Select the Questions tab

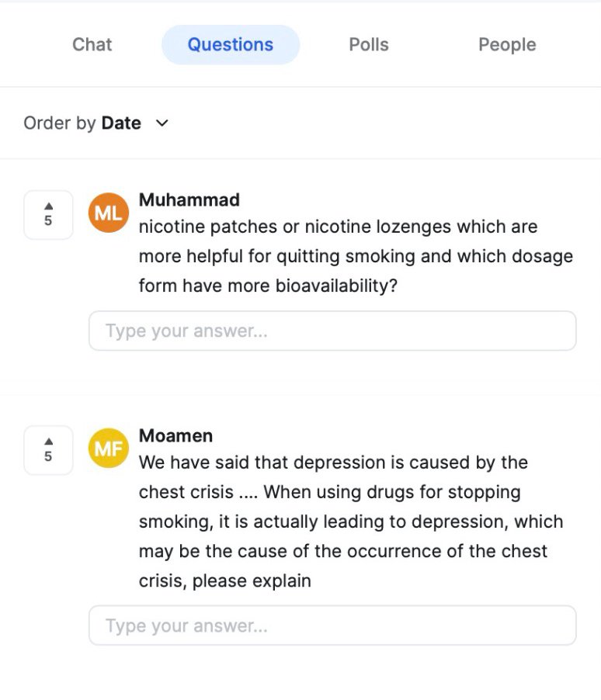pyautogui.click(x=230, y=45)
